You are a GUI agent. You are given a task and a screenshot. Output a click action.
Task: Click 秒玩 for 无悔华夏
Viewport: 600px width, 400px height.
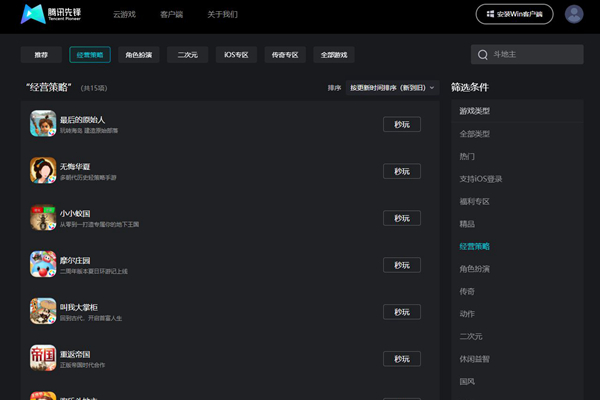tap(402, 171)
